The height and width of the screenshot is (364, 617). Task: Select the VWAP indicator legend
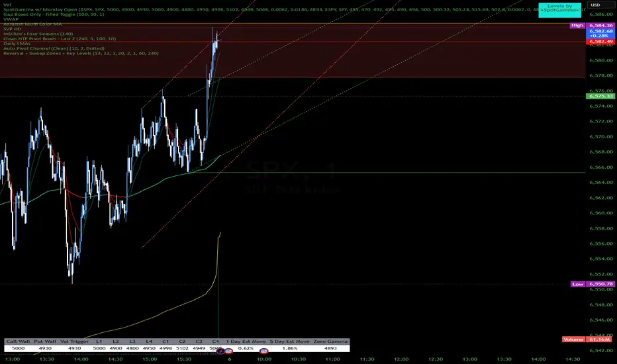[x=11, y=19]
